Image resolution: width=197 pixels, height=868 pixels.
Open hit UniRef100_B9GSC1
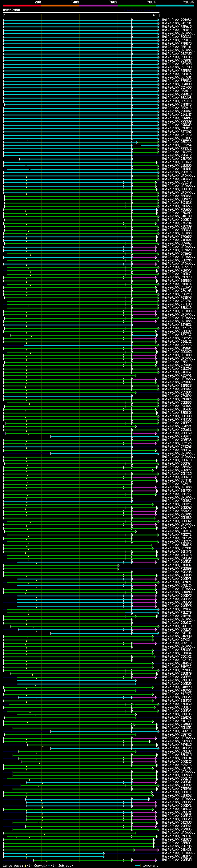(177, 37)
